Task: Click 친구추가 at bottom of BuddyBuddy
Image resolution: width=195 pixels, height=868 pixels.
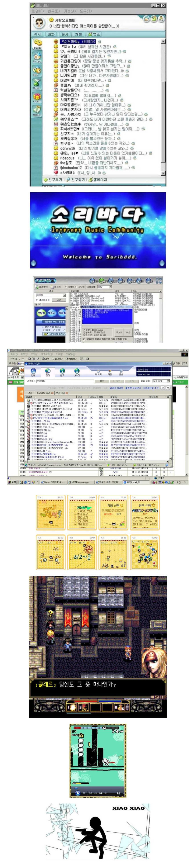Action: tap(53, 180)
